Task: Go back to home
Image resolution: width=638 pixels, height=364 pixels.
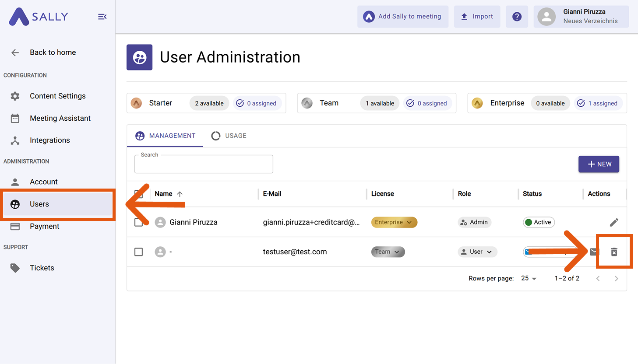Action: (53, 52)
